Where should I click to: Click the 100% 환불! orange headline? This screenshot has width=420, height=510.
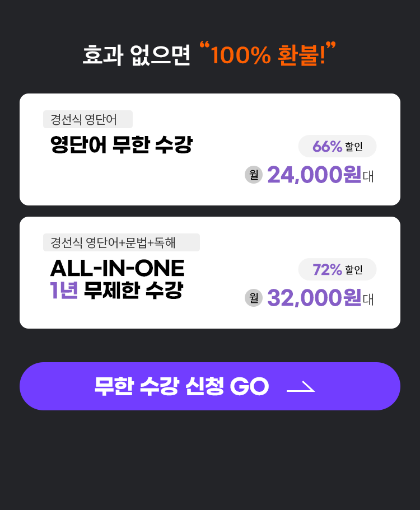268,55
